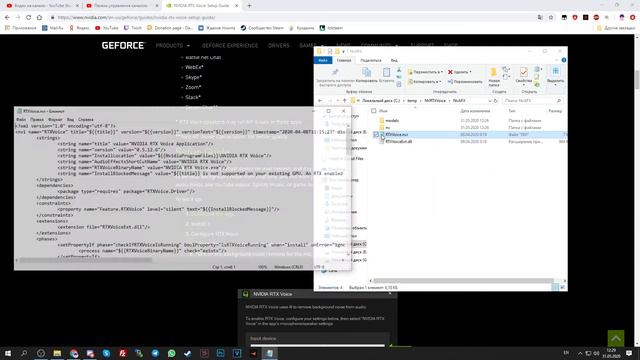Image resolution: width=640 pixels, height=360 pixels.
Task: Show hidden system tray icons
Action: 580,353
